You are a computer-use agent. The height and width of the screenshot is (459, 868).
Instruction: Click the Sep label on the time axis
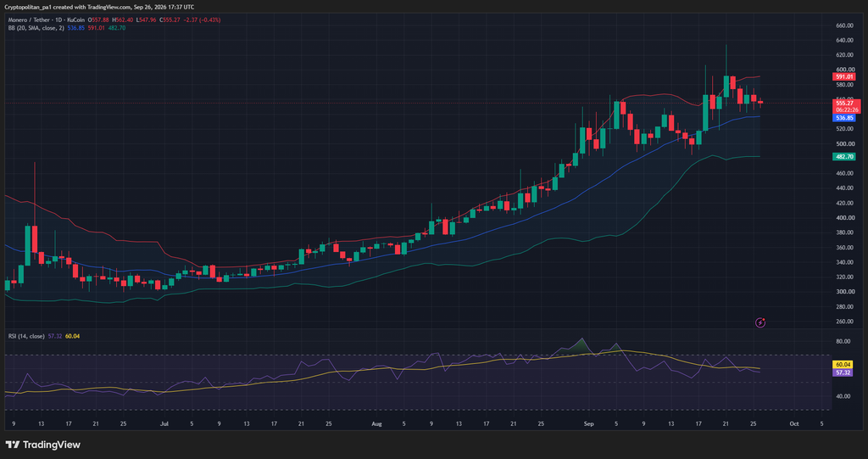588,423
